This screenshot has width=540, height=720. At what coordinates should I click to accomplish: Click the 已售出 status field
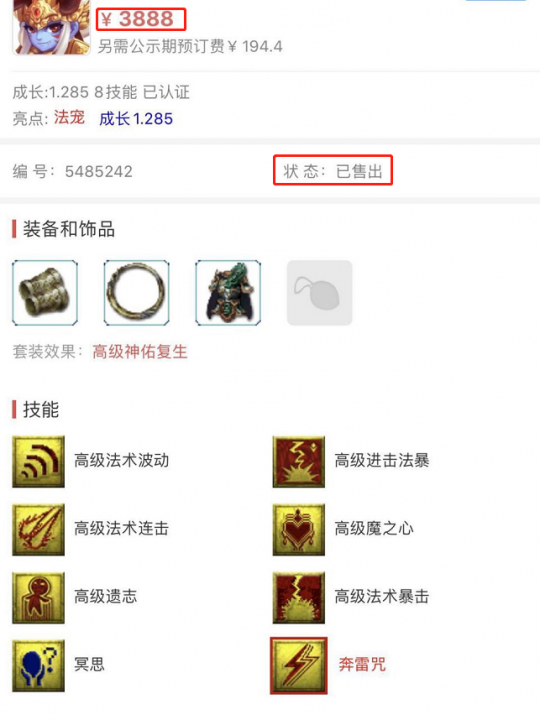click(x=333, y=170)
